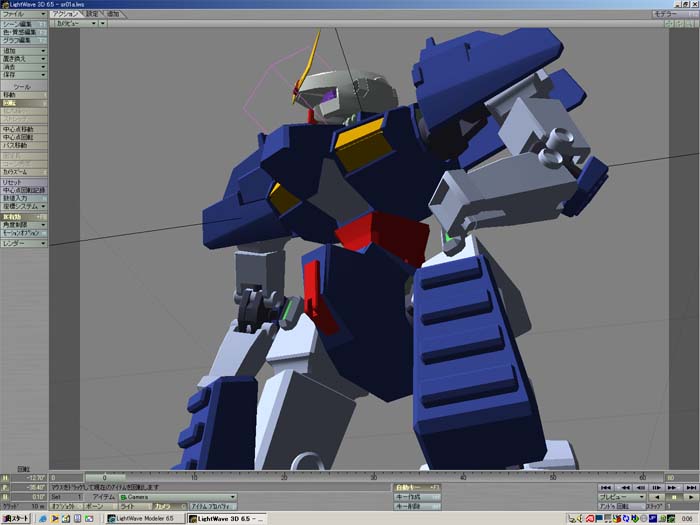
Task: Open the カメラビュー view type dropdown
Action: click(x=74, y=23)
